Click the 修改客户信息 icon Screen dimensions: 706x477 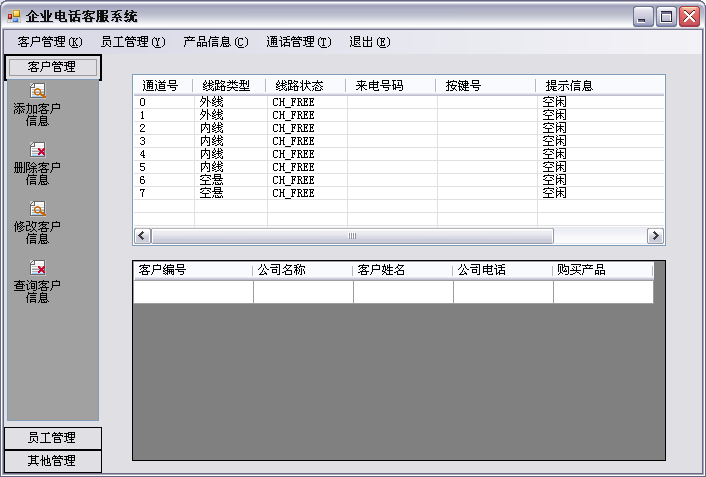coord(38,209)
